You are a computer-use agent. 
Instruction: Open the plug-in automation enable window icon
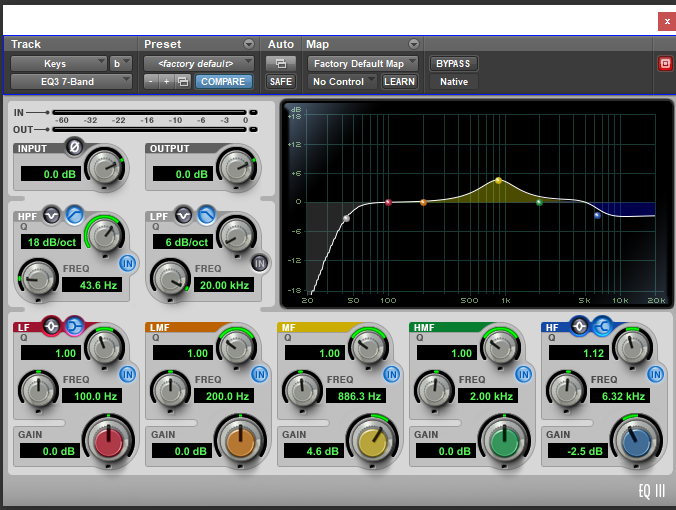tap(281, 64)
